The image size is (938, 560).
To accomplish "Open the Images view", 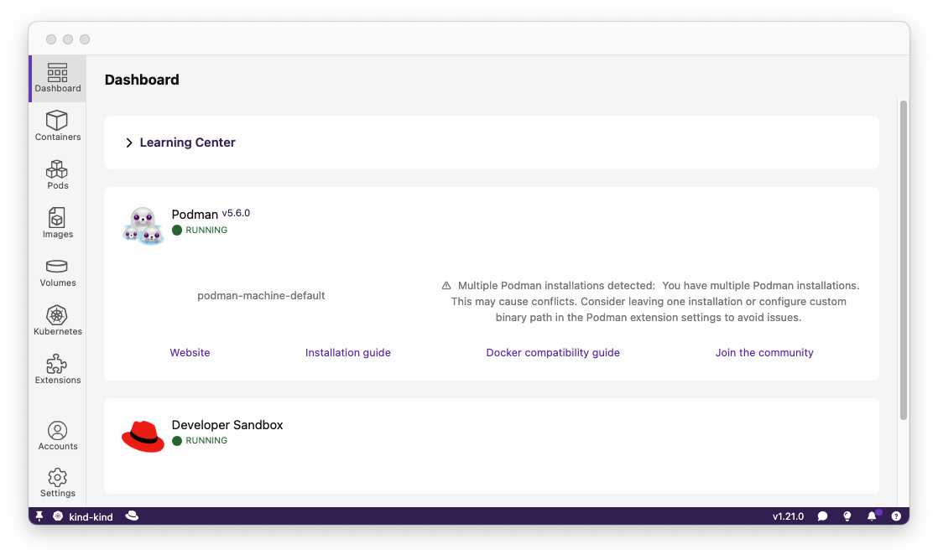I will pos(57,222).
